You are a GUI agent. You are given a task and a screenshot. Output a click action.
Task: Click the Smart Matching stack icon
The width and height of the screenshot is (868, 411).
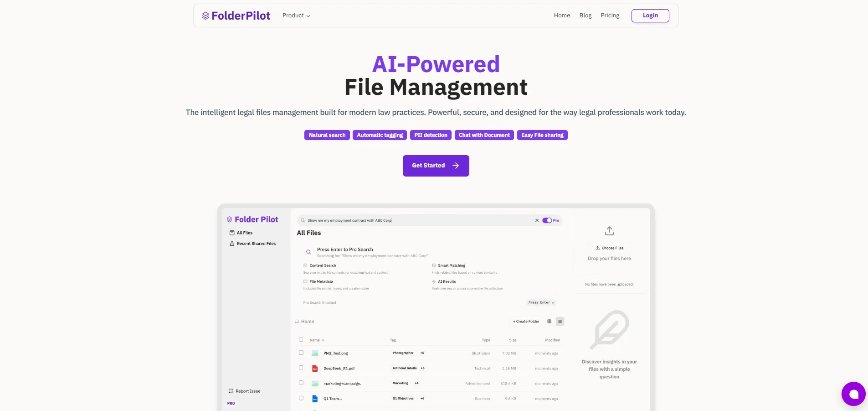click(434, 265)
